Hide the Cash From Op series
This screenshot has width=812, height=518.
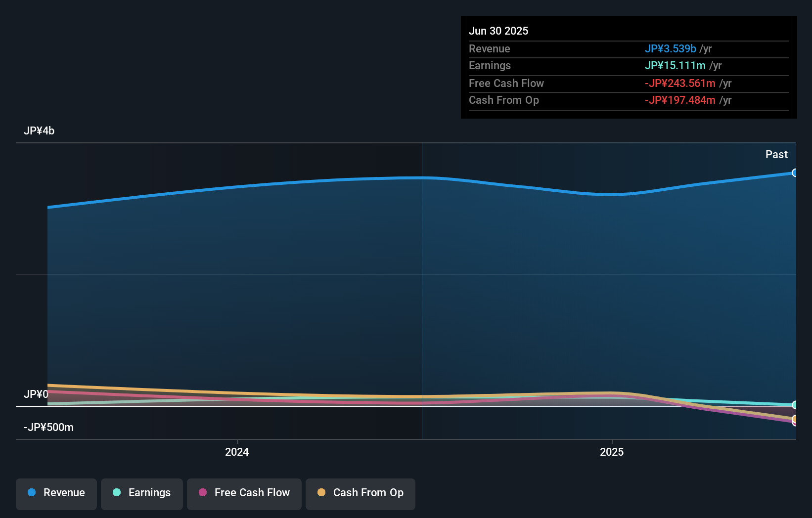(360, 493)
